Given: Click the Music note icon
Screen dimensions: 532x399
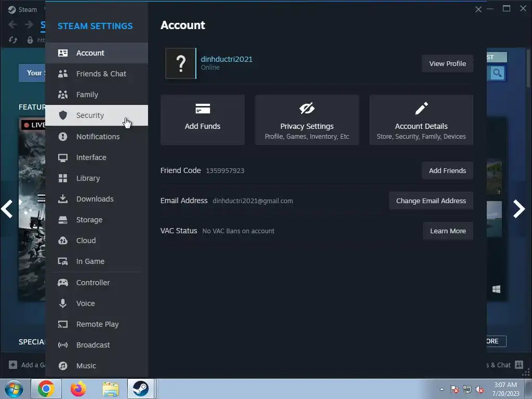Looking at the screenshot, I should (63, 366).
